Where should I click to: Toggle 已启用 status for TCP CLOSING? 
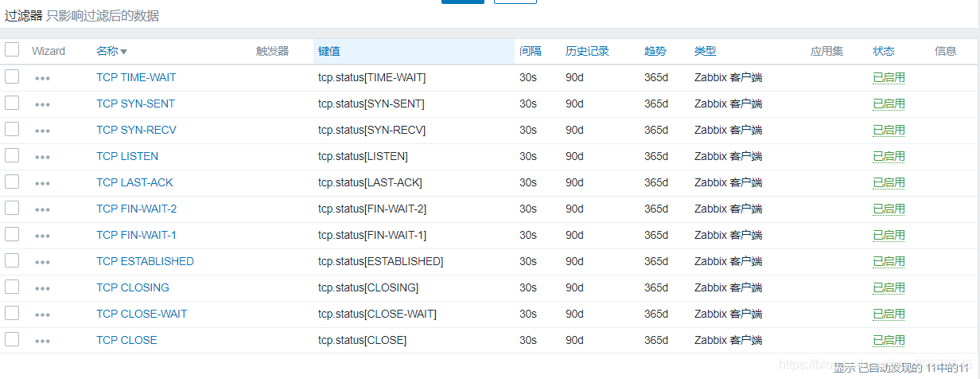[x=889, y=287]
